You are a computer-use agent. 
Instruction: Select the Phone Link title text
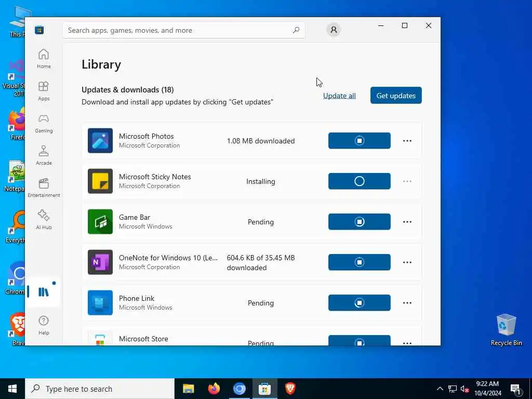137,298
